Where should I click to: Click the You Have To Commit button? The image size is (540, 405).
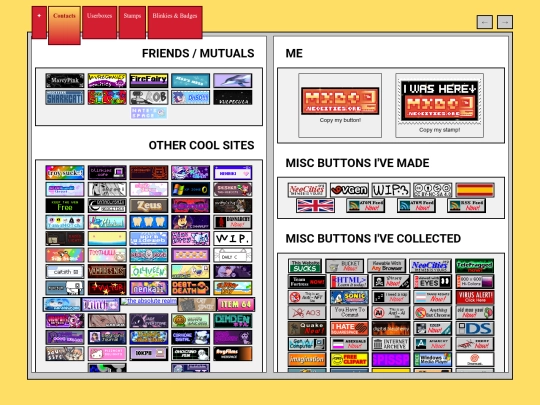click(349, 313)
